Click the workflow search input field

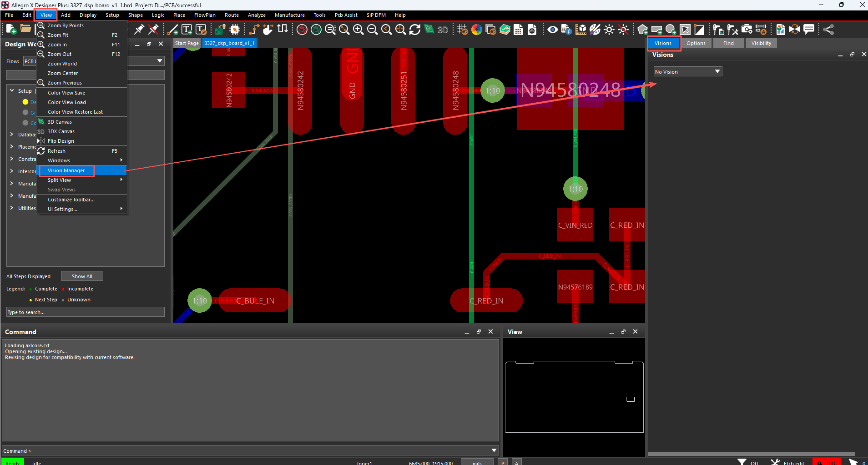pyautogui.click(x=85, y=312)
